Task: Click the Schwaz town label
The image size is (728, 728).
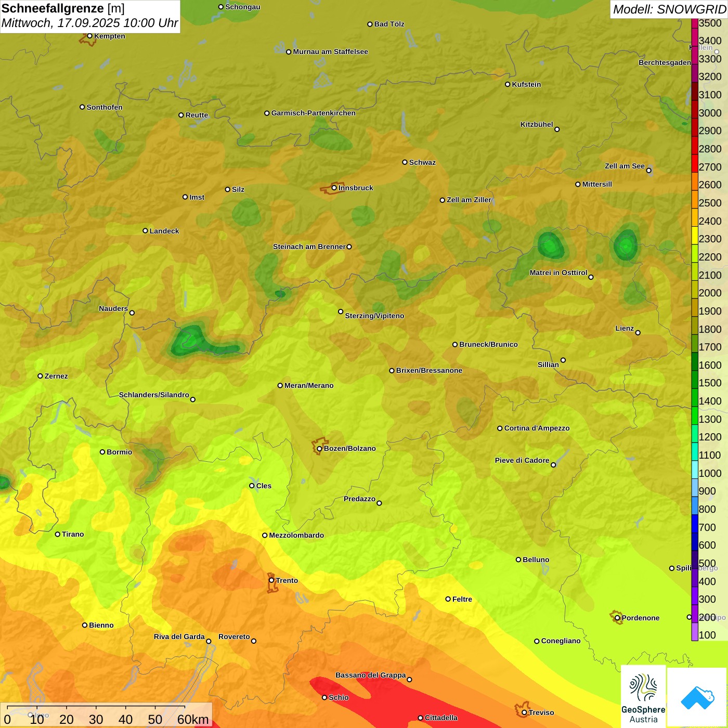Action: coord(422,162)
